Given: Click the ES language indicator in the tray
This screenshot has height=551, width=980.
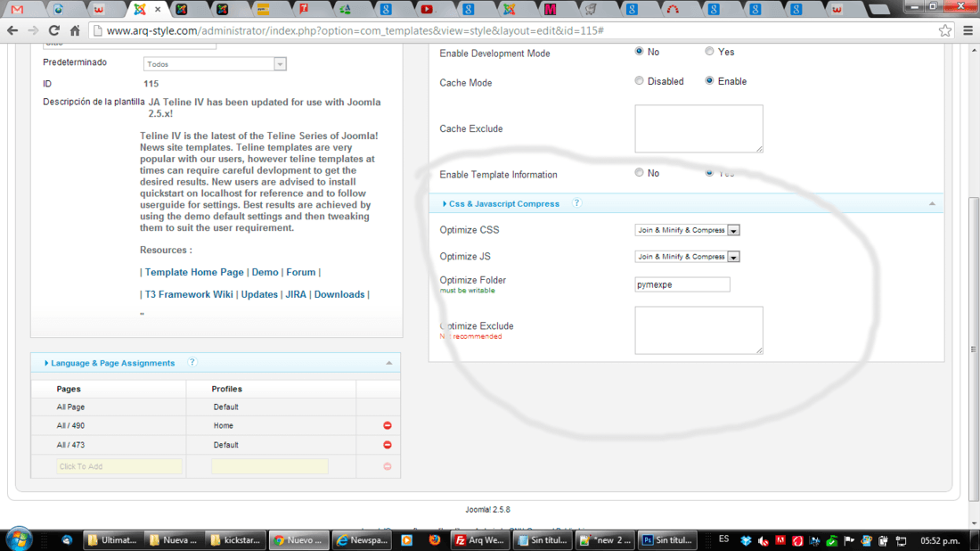Looking at the screenshot, I should 723,539.
